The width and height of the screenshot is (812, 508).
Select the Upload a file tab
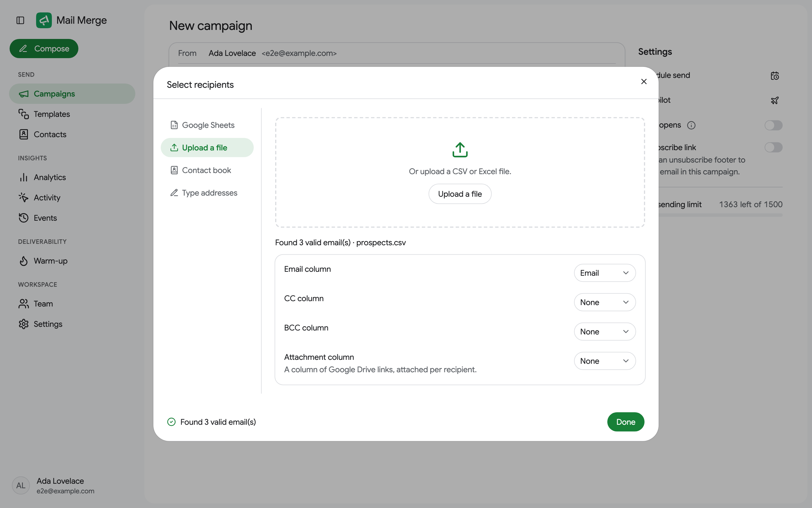point(207,148)
